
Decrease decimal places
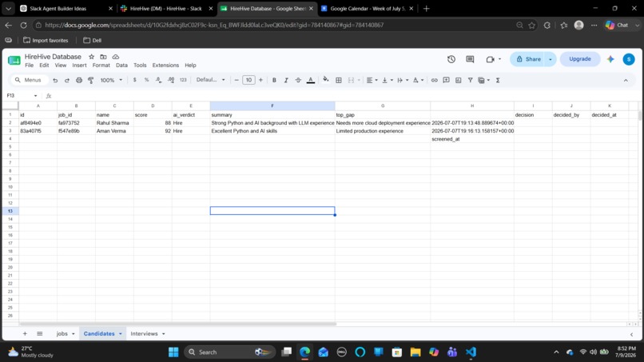158,80
